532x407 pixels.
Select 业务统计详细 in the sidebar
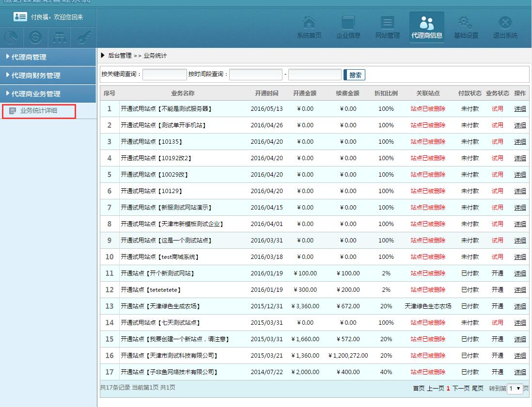tap(39, 111)
